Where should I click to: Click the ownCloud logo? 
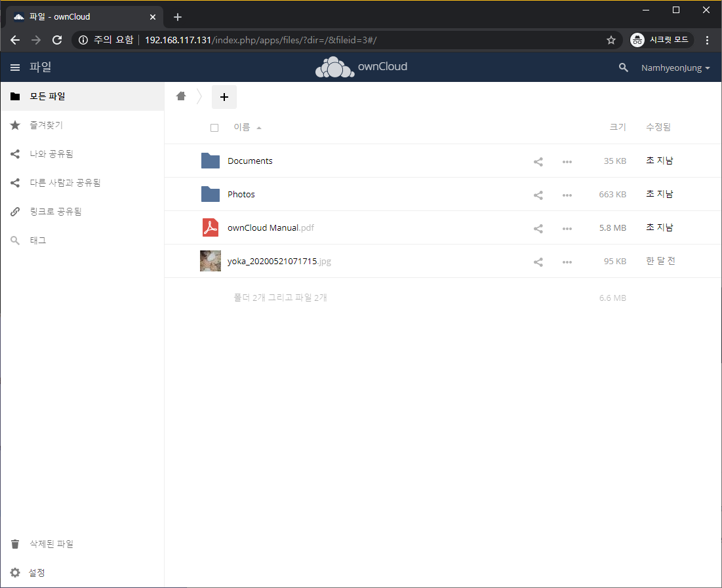pos(361,68)
